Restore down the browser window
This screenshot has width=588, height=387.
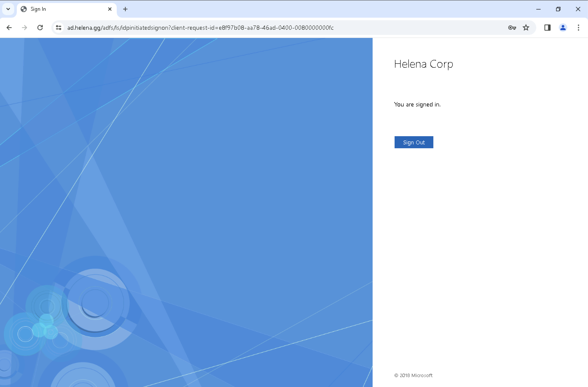point(558,9)
